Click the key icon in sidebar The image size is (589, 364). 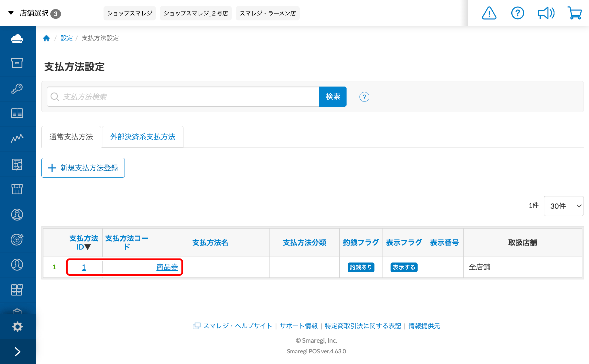[x=17, y=89]
